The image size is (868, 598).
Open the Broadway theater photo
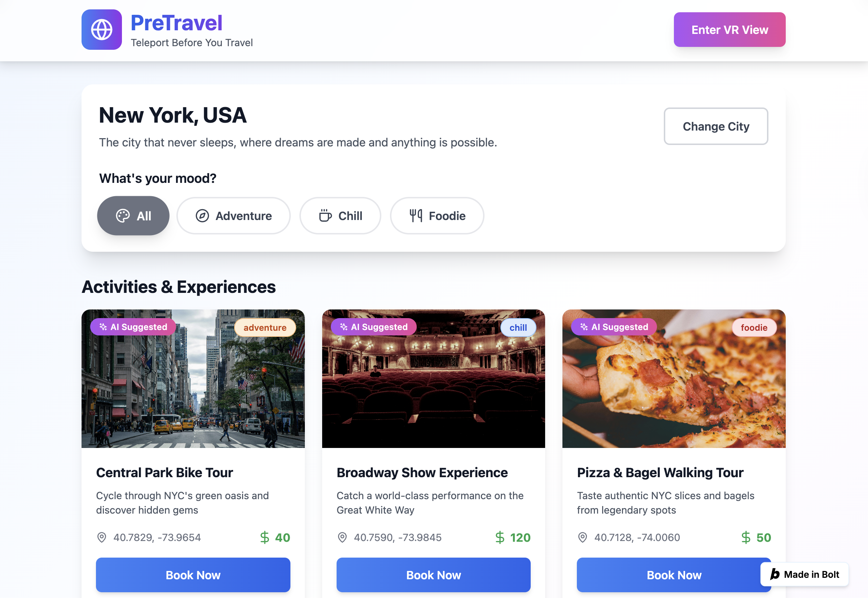click(433, 378)
